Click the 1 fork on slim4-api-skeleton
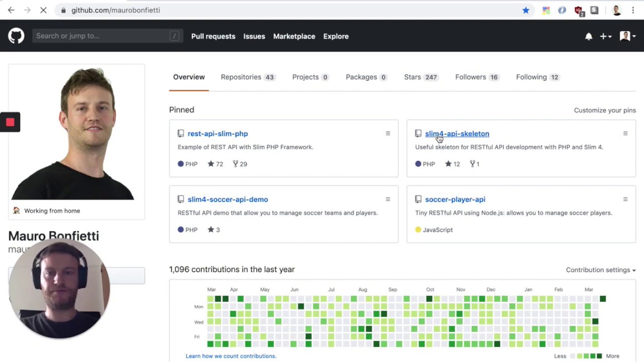The width and height of the screenshot is (644, 362). click(x=475, y=164)
